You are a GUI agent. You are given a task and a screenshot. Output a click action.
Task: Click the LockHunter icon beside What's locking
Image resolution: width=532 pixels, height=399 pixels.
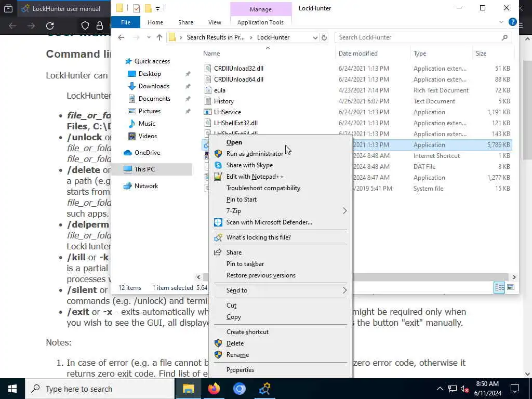tap(218, 237)
